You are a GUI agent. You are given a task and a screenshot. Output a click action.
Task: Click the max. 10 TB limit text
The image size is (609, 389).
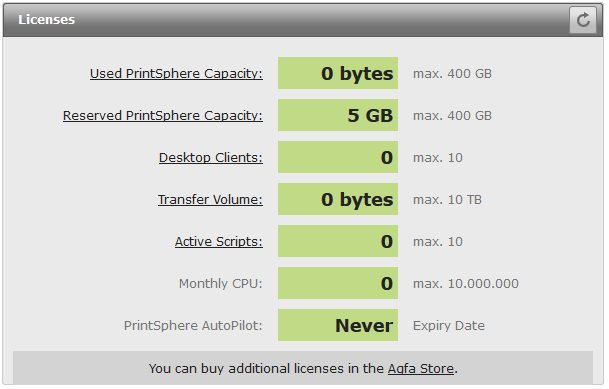(x=447, y=200)
